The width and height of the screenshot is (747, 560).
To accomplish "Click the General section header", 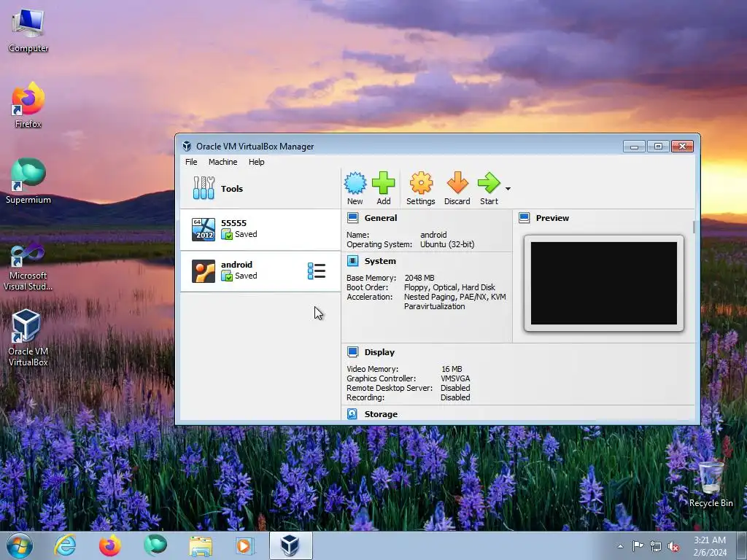I will 380,218.
